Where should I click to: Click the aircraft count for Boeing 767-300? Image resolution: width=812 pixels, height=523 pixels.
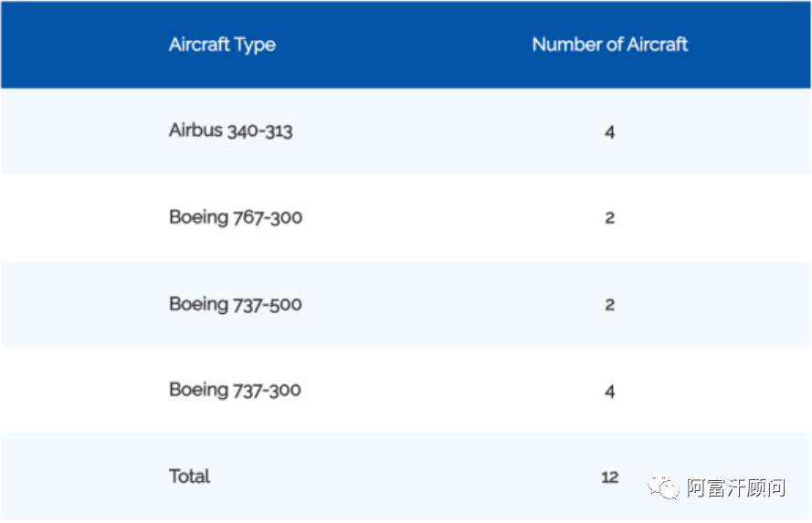(x=609, y=218)
